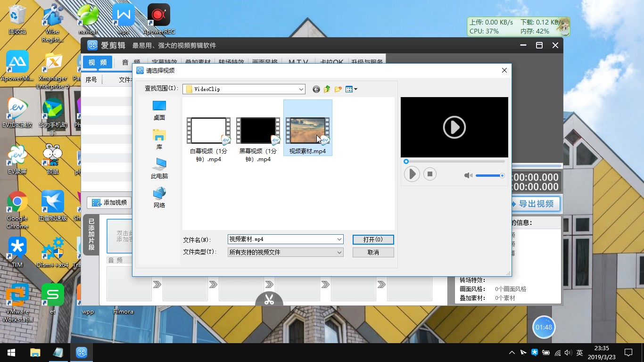Switch to the 升级与服务 tab in 爱剪辑
This screenshot has width=644, height=362.
366,62
